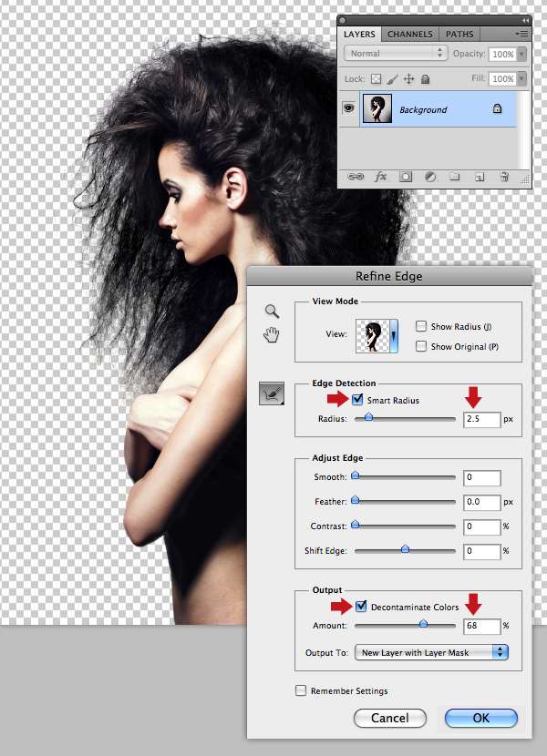Select the Hand tool in Refine Edge
This screenshot has height=756, width=547.
pos(271,334)
